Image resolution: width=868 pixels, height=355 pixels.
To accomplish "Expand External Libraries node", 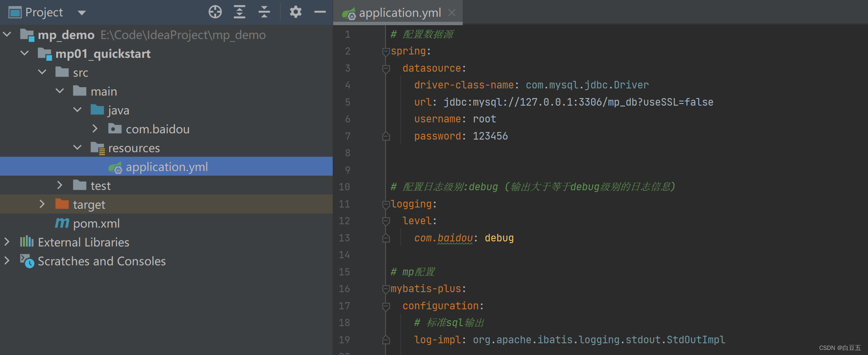I will pyautogui.click(x=7, y=241).
